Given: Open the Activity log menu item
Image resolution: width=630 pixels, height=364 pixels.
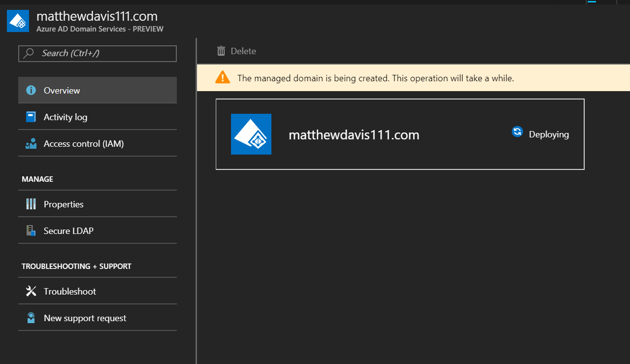Looking at the screenshot, I should (x=98, y=117).
